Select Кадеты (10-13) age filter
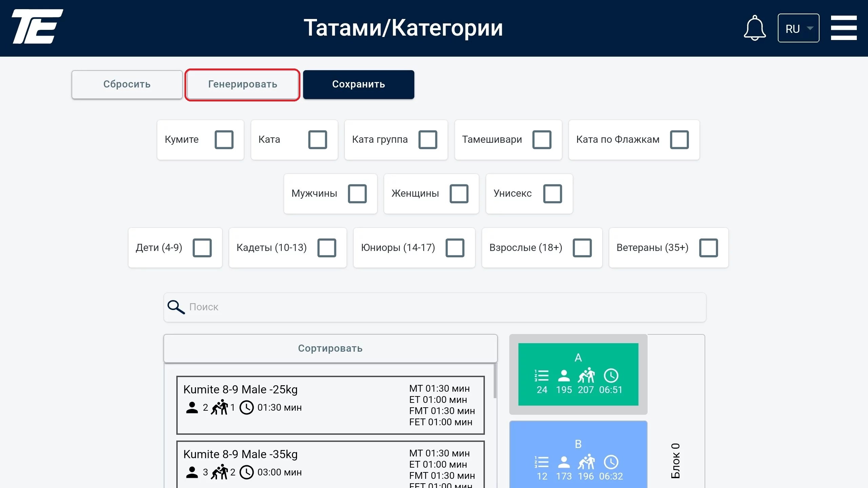Viewport: 868px width, 488px height. pos(327,248)
